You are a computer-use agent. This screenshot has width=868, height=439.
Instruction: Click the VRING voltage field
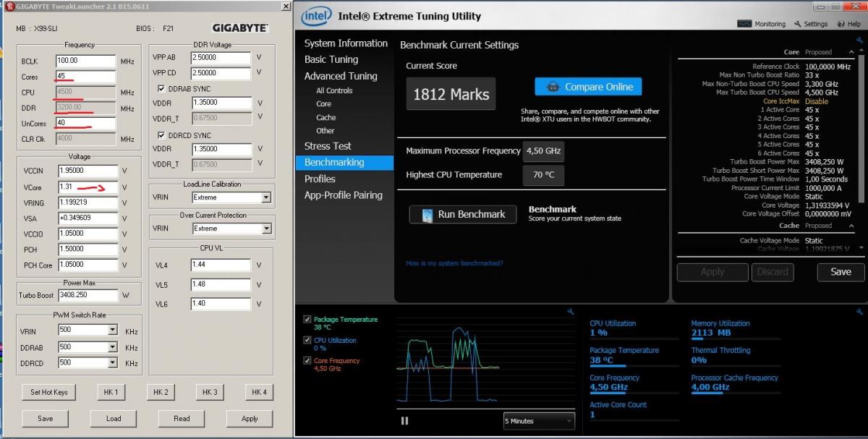(x=87, y=203)
